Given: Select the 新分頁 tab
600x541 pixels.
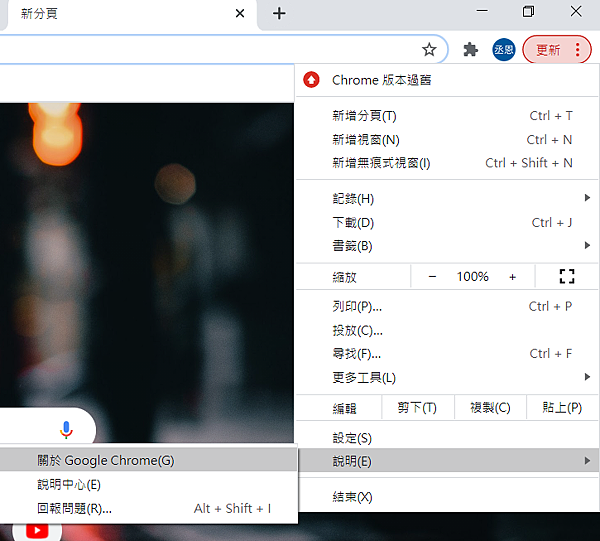Looking at the screenshot, I should [130, 15].
